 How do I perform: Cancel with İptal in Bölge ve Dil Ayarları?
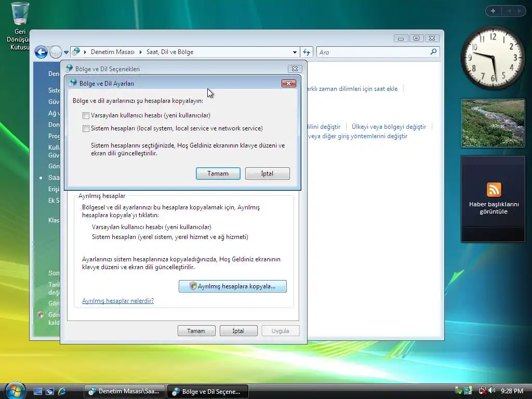tap(268, 174)
